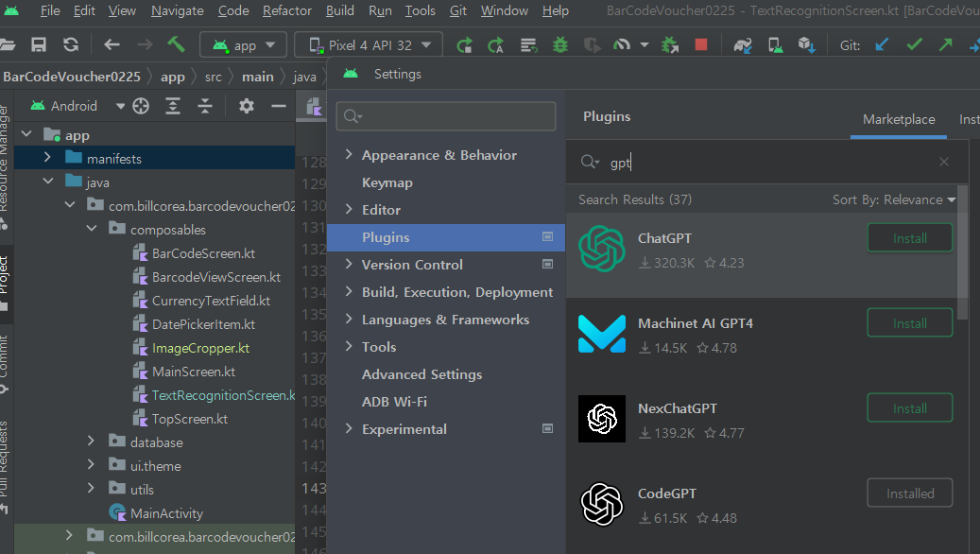Click the Git Commit checkmark icon
The width and height of the screenshot is (980, 554).
915,44
